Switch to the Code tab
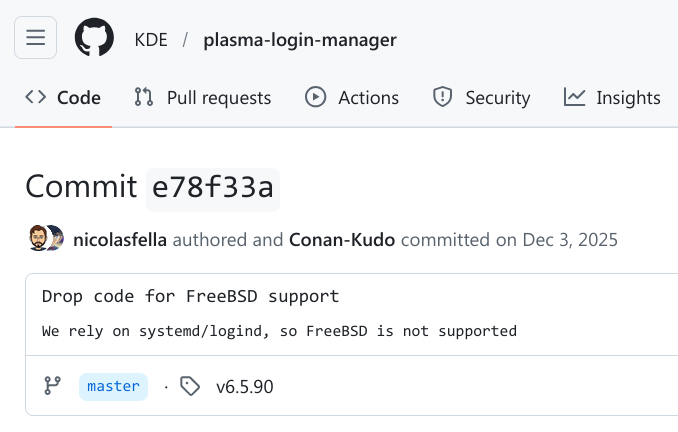Screen dimensions: 678x432 [x=63, y=97]
